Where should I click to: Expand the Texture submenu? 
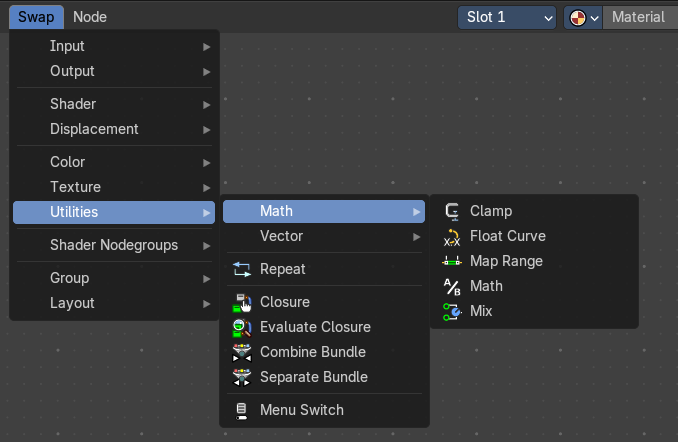pyautogui.click(x=114, y=187)
